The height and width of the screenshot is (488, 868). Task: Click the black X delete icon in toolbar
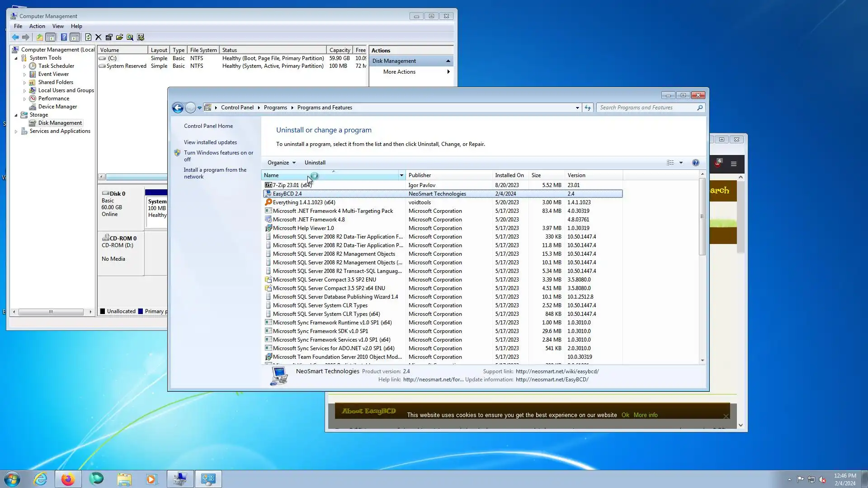click(98, 38)
